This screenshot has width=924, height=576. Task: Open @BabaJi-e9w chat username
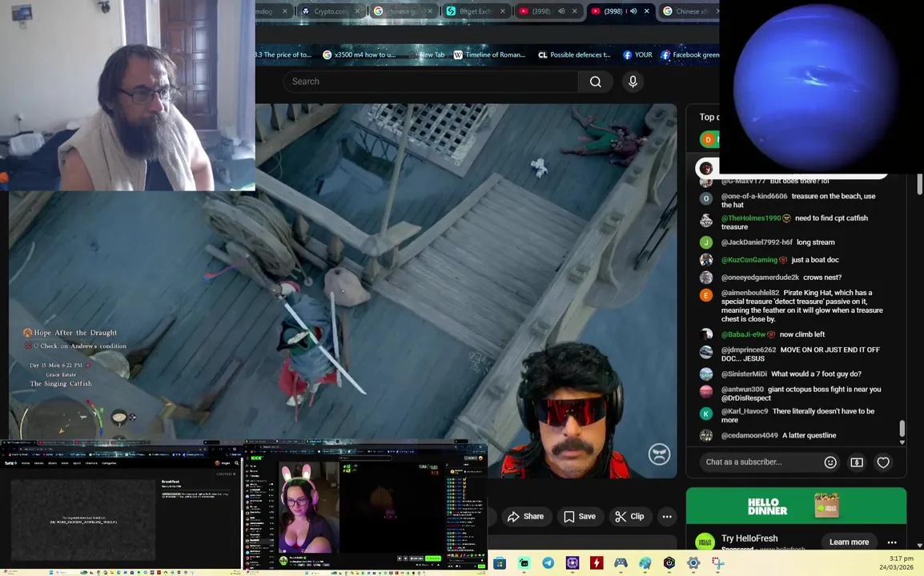(743, 334)
